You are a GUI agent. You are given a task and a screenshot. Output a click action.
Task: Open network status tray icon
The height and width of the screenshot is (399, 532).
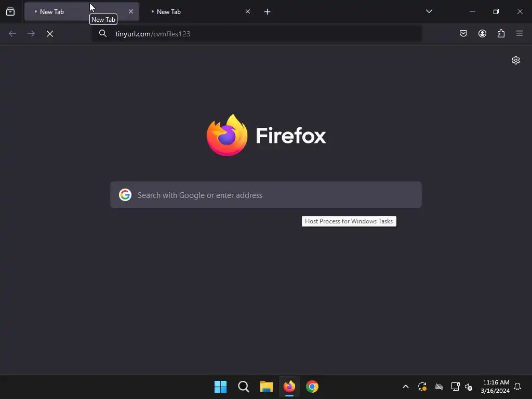(455, 387)
